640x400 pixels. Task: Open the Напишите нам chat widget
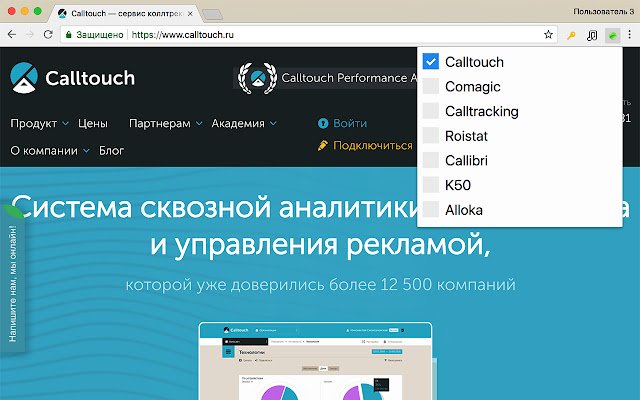[x=13, y=280]
